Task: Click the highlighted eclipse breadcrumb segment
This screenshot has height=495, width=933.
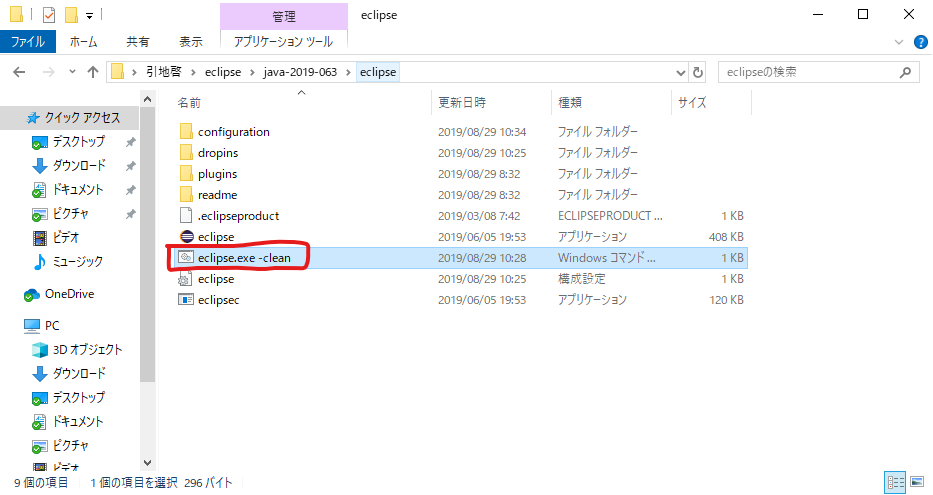Action: click(x=378, y=72)
